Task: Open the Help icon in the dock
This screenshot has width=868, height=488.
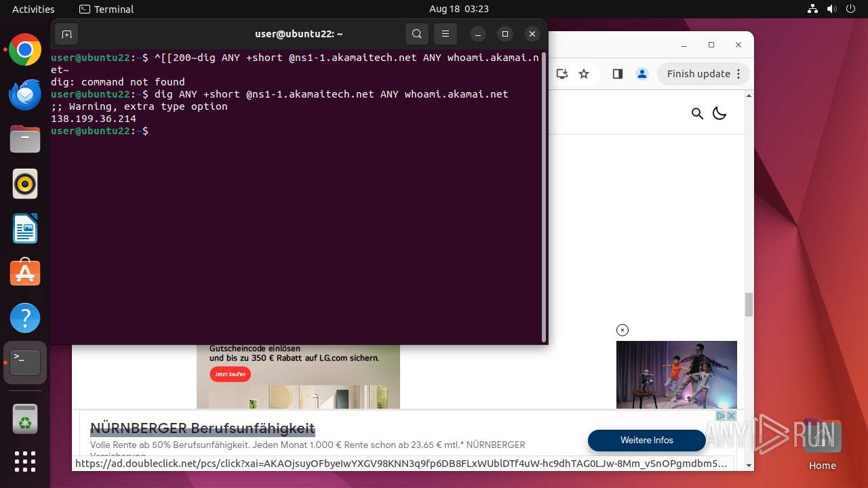Action: click(x=25, y=318)
